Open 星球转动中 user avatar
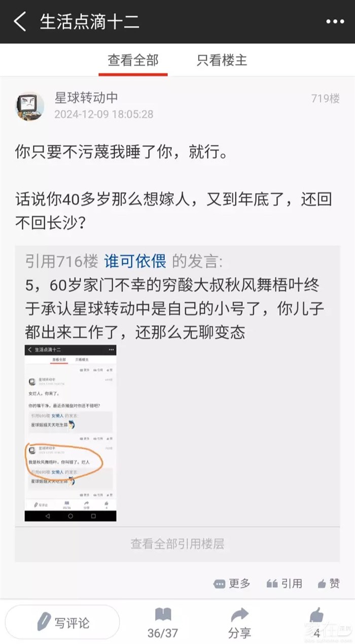This screenshot has width=355, height=644. pyautogui.click(x=29, y=106)
